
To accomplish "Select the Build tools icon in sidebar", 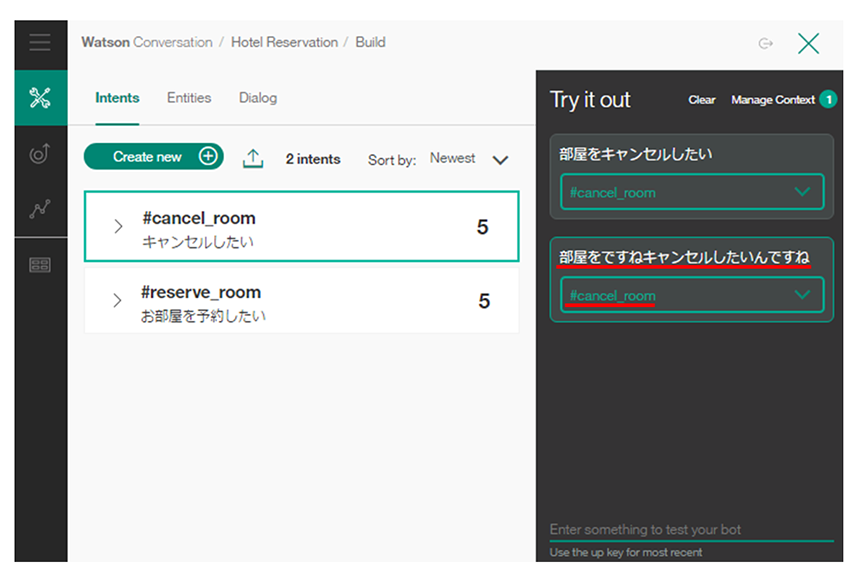I will pyautogui.click(x=40, y=98).
